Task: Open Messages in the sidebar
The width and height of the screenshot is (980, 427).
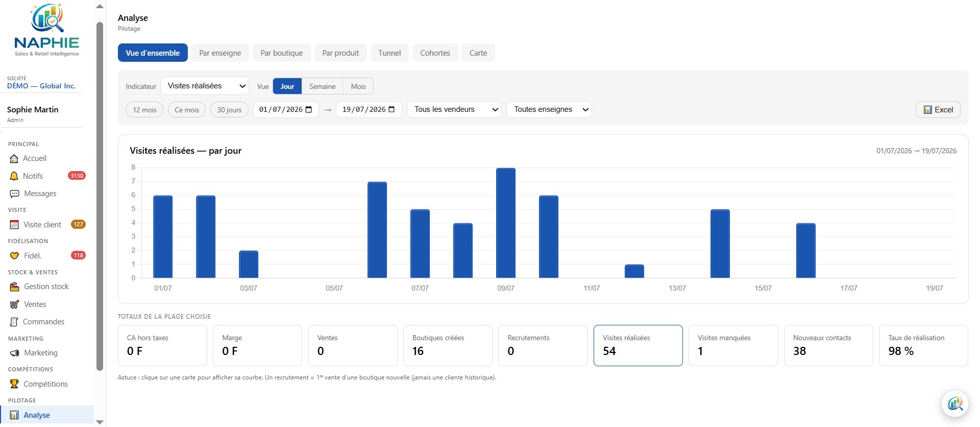Action: click(47, 194)
